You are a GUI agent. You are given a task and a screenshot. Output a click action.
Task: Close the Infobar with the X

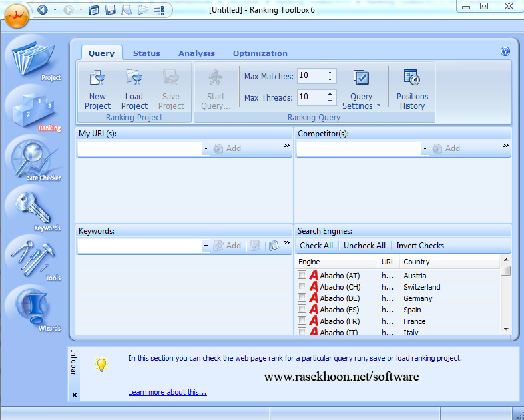coord(75,395)
